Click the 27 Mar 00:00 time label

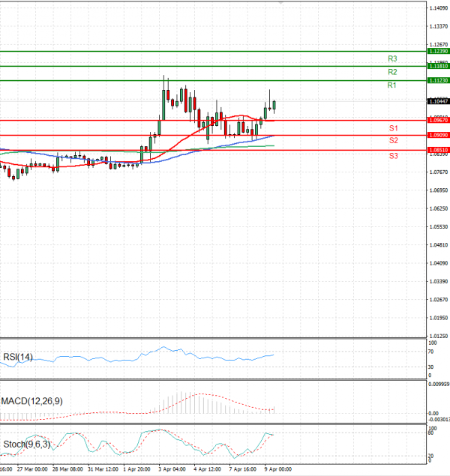(x=32, y=469)
